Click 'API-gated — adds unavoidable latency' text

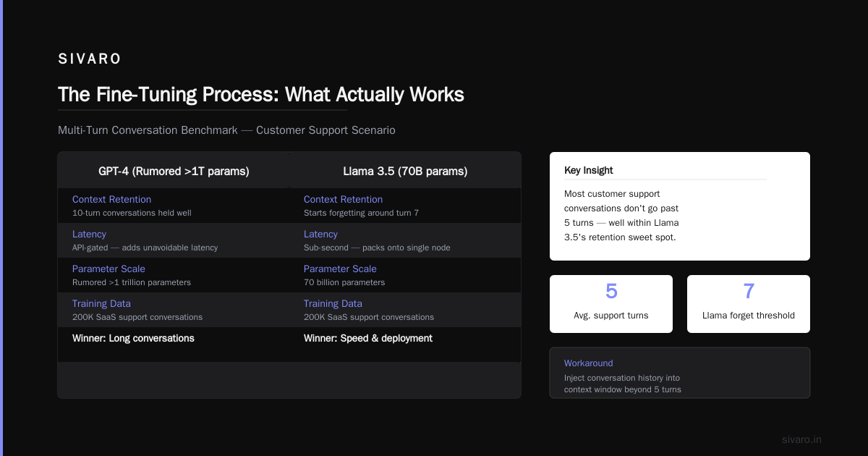coord(145,248)
